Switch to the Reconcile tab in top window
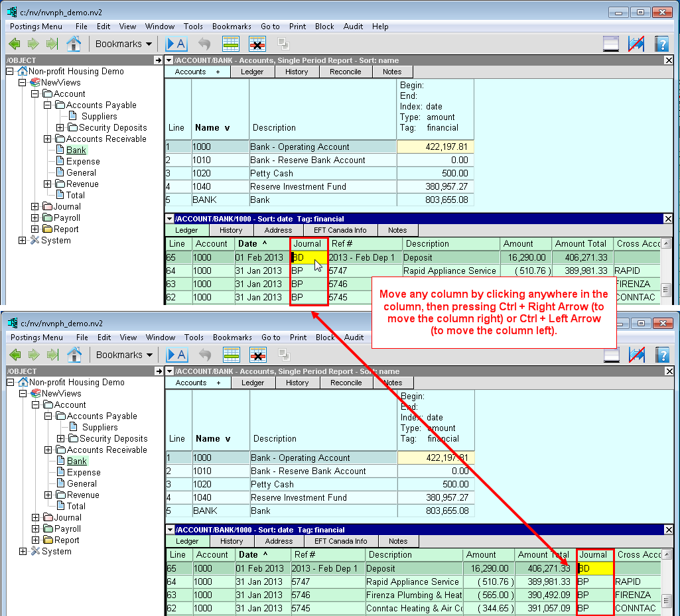680x616 pixels. tap(346, 72)
